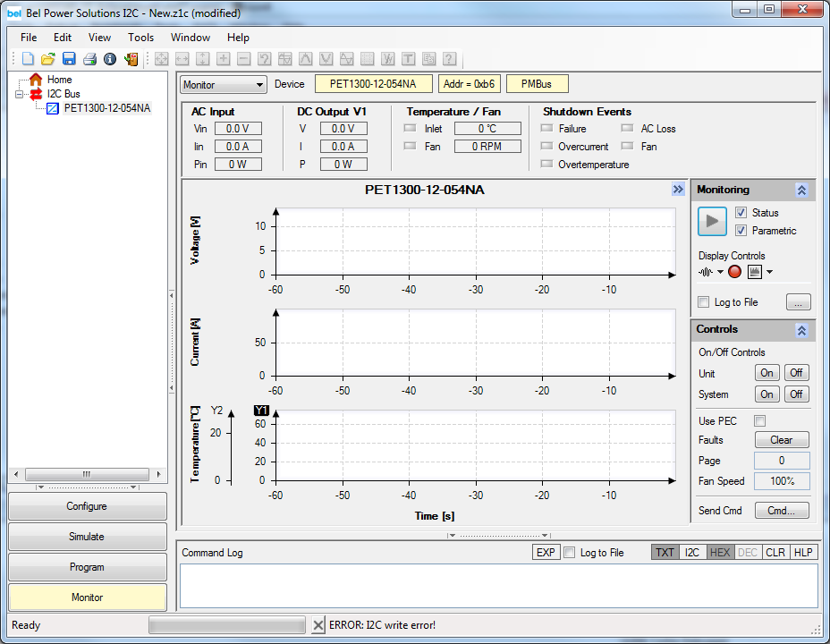
Task: Click the Exit door toolbar icon
Action: coord(131,59)
